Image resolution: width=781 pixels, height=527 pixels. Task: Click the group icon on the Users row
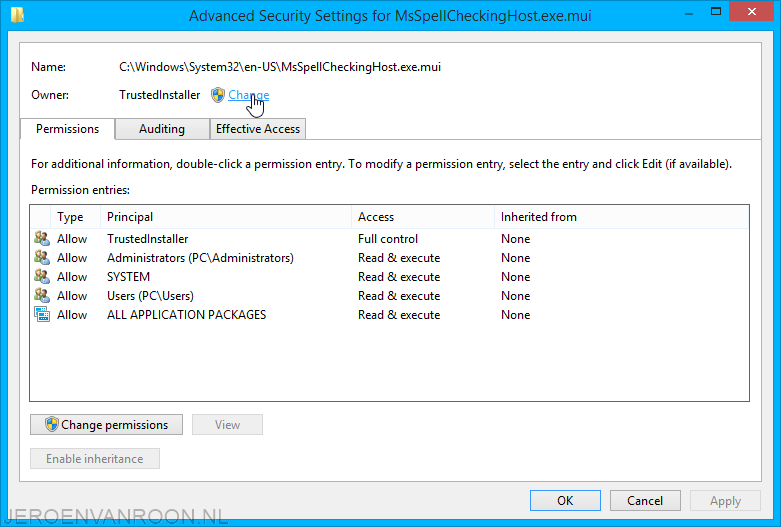(x=42, y=295)
